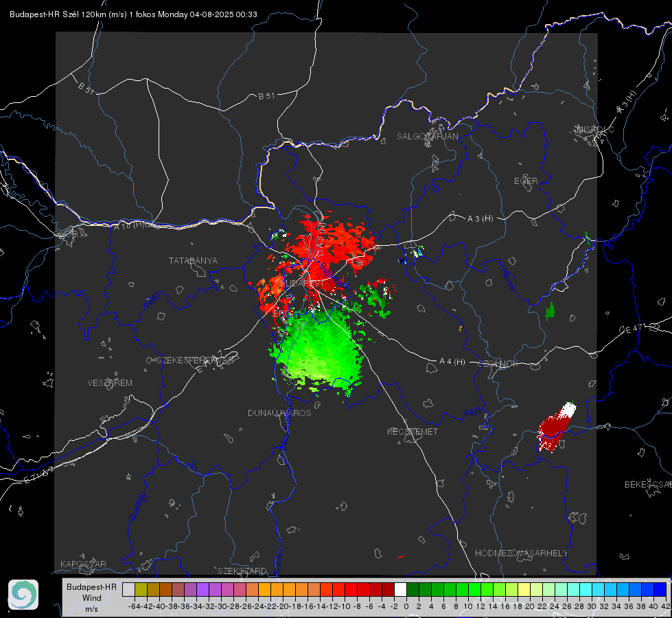Viewport: 672px width, 618px height.
Task: Click the 'A 4 (H)' road label
Action: pyautogui.click(x=452, y=362)
